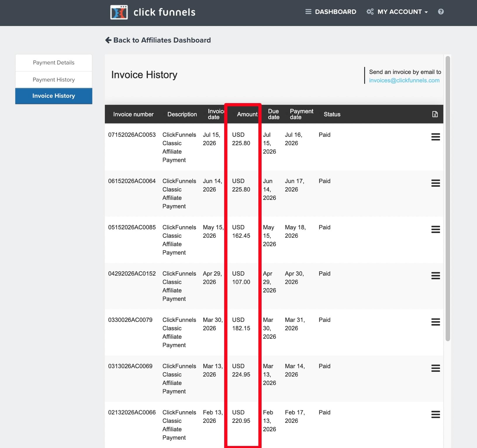The height and width of the screenshot is (448, 477).
Task: Click payment date Mar 14, 2026
Action: click(x=295, y=370)
